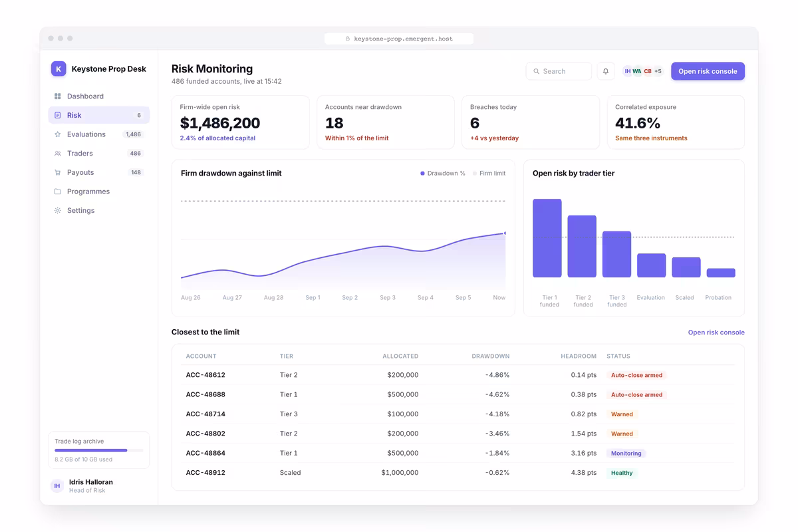Viewport: 798px width, 532px height.
Task: Click Auto-close armed badge for ACC-48688
Action: point(636,394)
